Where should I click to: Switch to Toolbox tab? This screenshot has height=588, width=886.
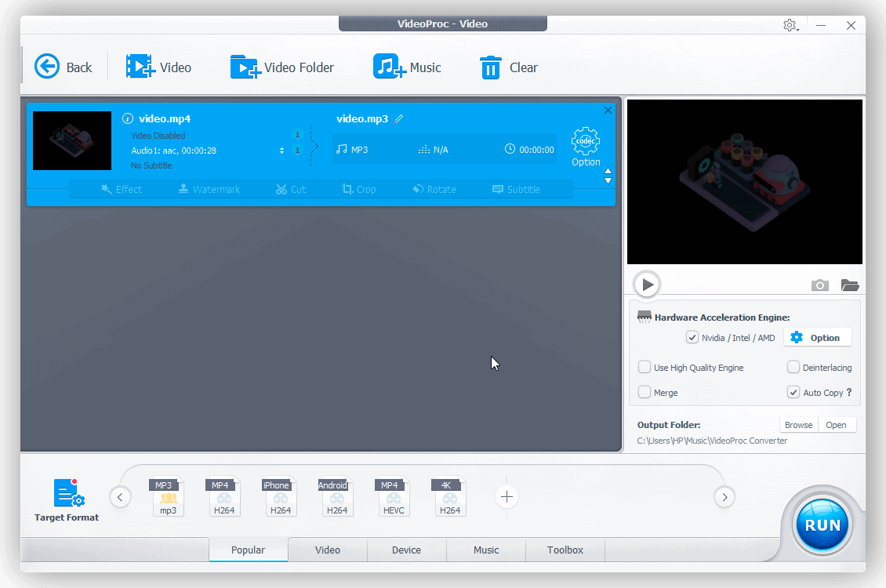click(565, 550)
